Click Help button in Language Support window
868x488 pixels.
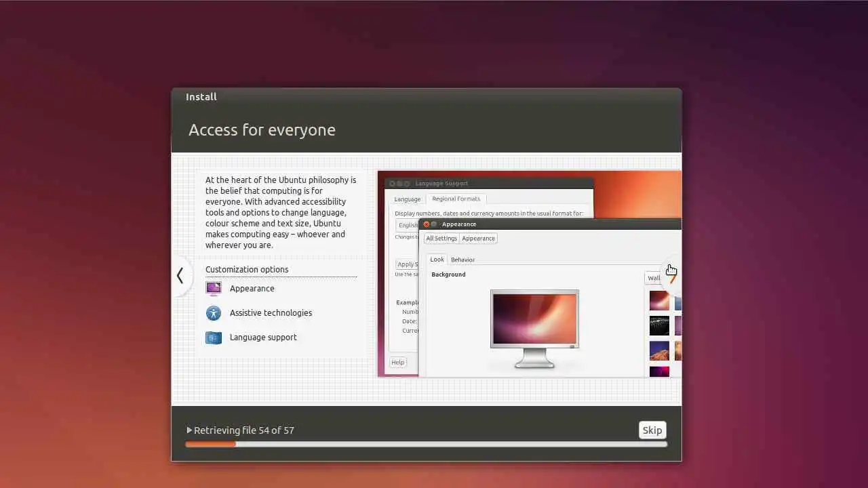[397, 363]
